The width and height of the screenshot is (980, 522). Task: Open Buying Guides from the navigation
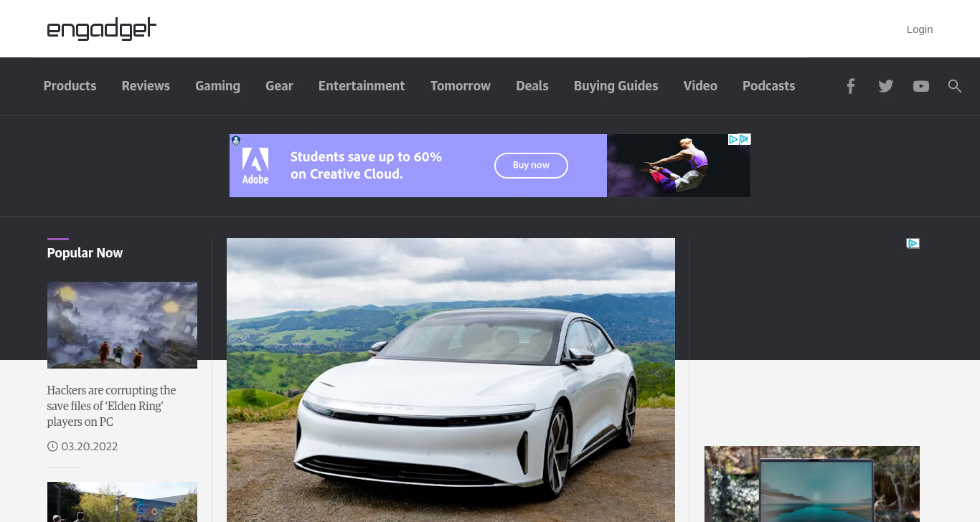coord(616,86)
